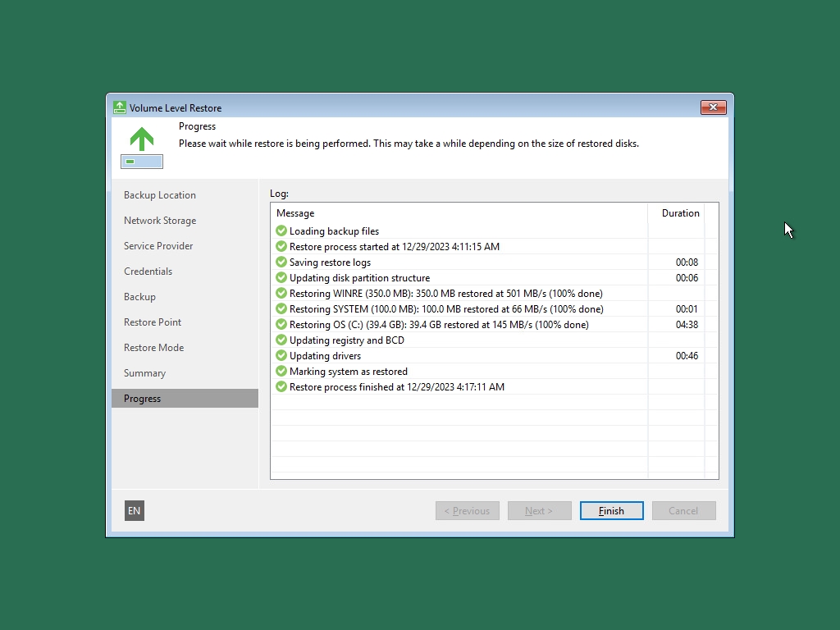Click checkmark next to Updating drivers
This screenshot has width=840, height=630.
click(x=281, y=356)
